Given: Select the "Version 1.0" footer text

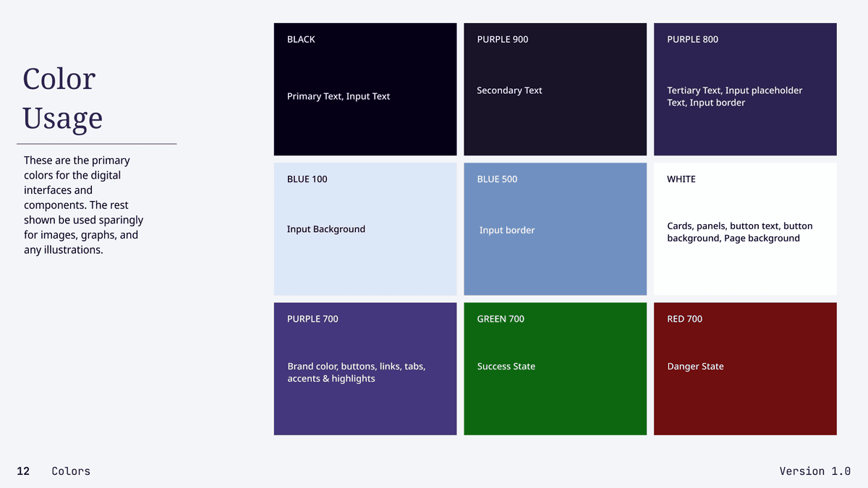Looking at the screenshot, I should click(814, 471).
